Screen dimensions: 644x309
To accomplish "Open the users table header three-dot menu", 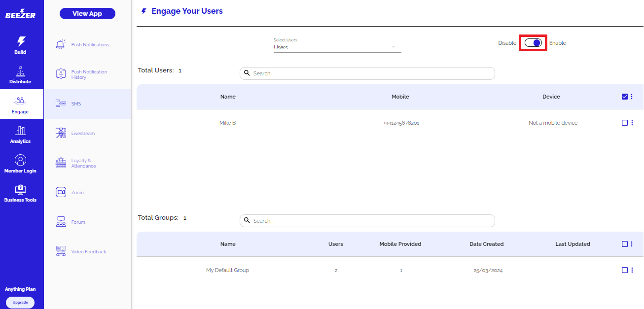I will coord(632,97).
